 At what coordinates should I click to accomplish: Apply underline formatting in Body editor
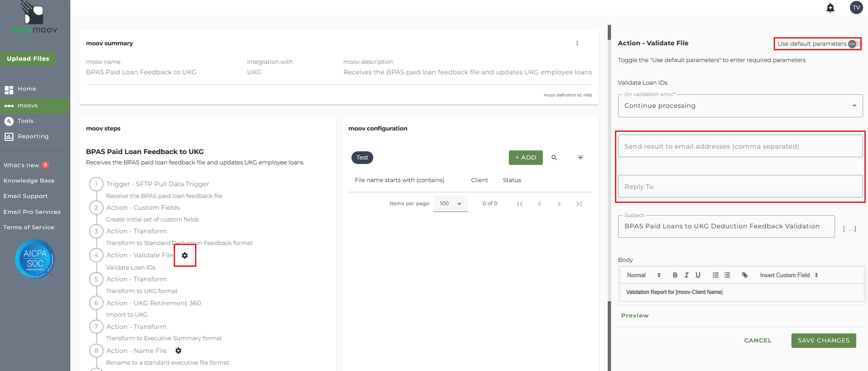[x=698, y=275]
